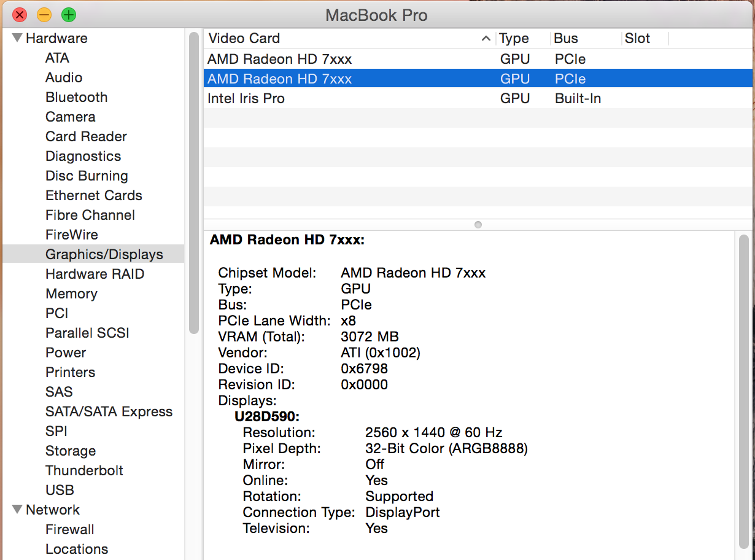This screenshot has width=755, height=560.
Task: Select Printers in the sidebar
Action: pos(70,373)
